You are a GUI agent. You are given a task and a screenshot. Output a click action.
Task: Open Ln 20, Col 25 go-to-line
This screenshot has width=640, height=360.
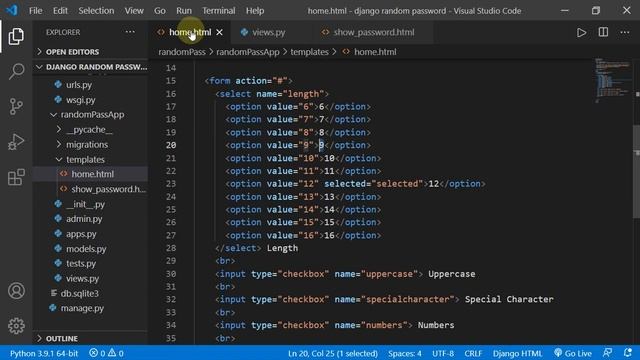point(333,353)
